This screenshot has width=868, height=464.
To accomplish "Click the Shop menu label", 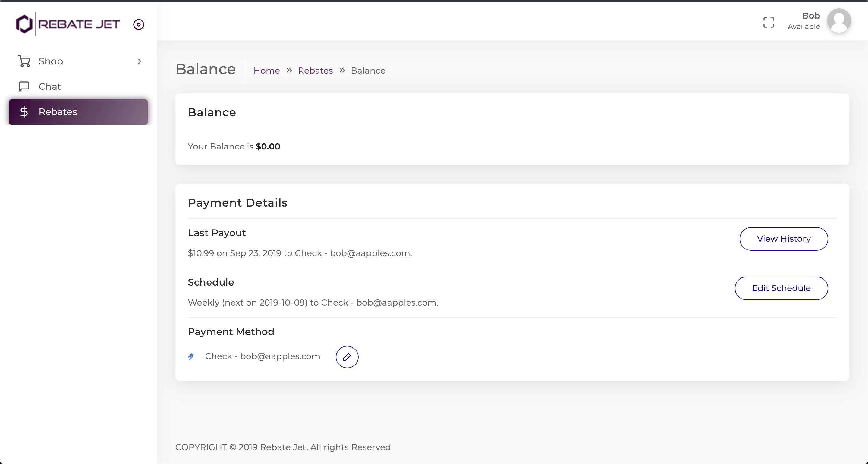I will click(x=51, y=61).
